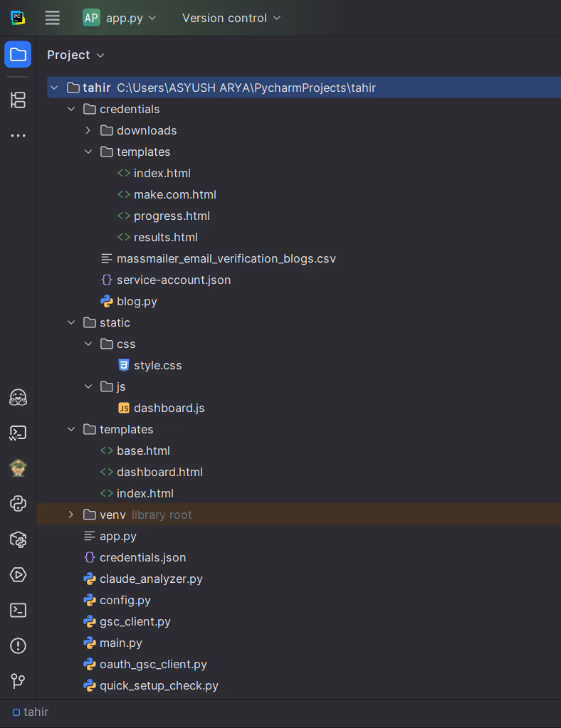Collapse the js folder
The width and height of the screenshot is (561, 728).
tap(88, 386)
